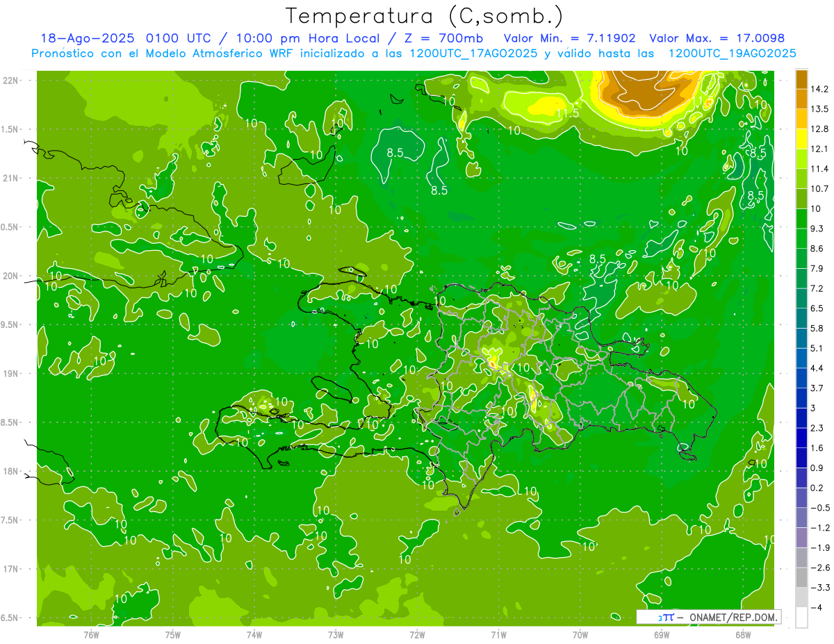Select the 'Valor Max. = 17.0098' text

[x=717, y=38]
